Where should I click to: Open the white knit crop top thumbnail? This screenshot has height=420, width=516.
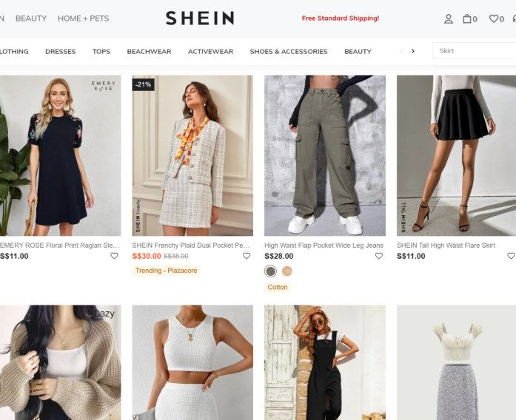point(192,362)
